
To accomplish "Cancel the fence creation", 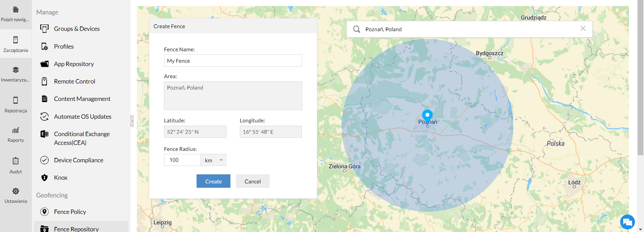I will [252, 181].
